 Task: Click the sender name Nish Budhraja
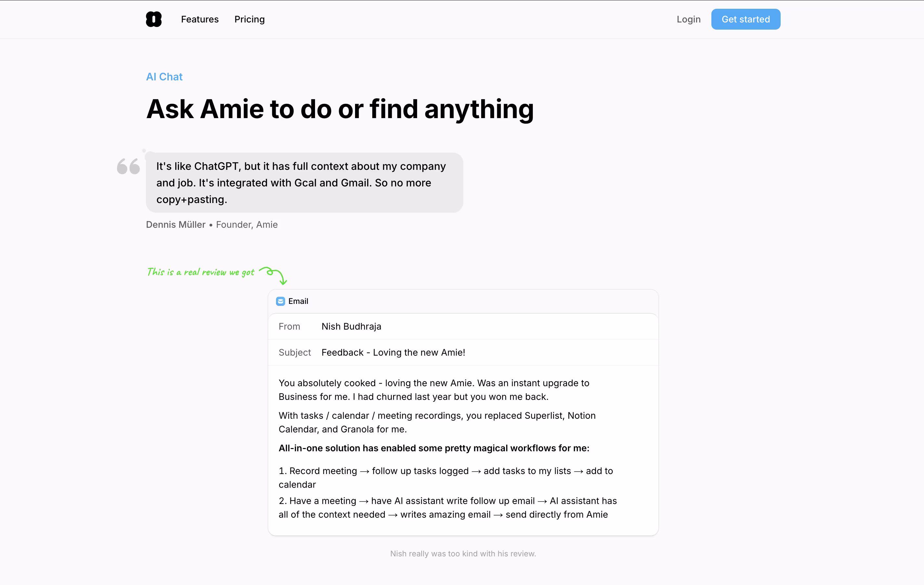351,326
